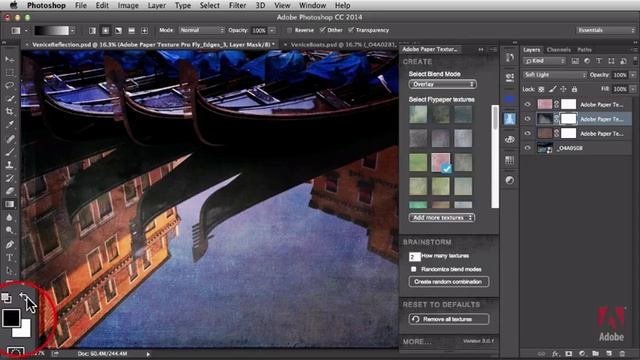This screenshot has width=640, height=360.
Task: Select the Path Selection tool
Action: 9,270
